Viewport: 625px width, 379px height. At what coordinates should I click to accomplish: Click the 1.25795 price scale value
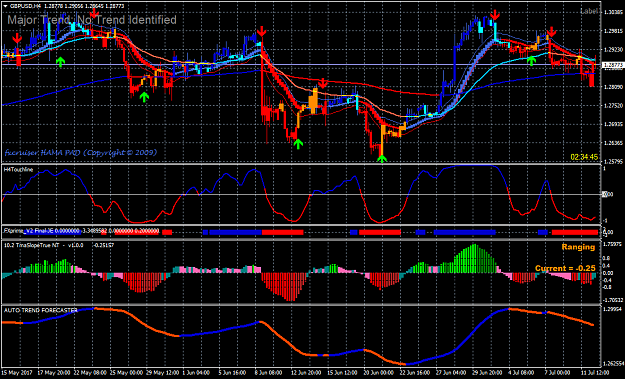point(613,162)
